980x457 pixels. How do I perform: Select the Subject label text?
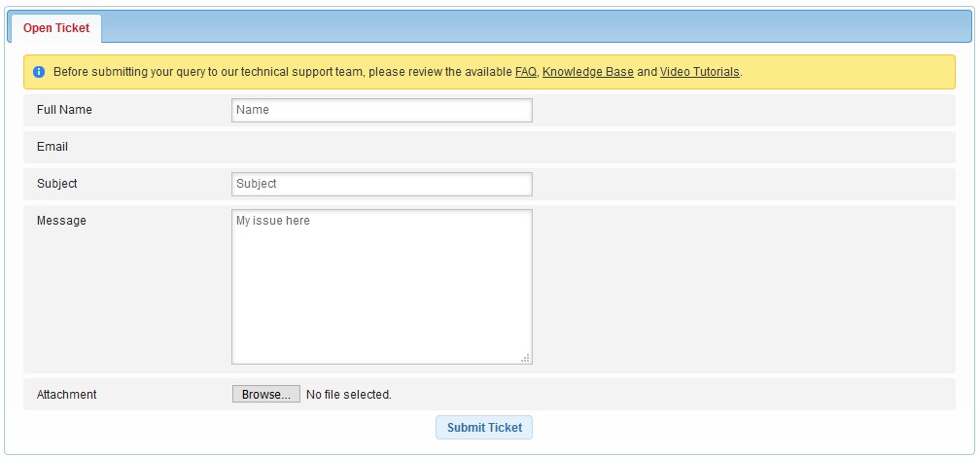coord(56,184)
